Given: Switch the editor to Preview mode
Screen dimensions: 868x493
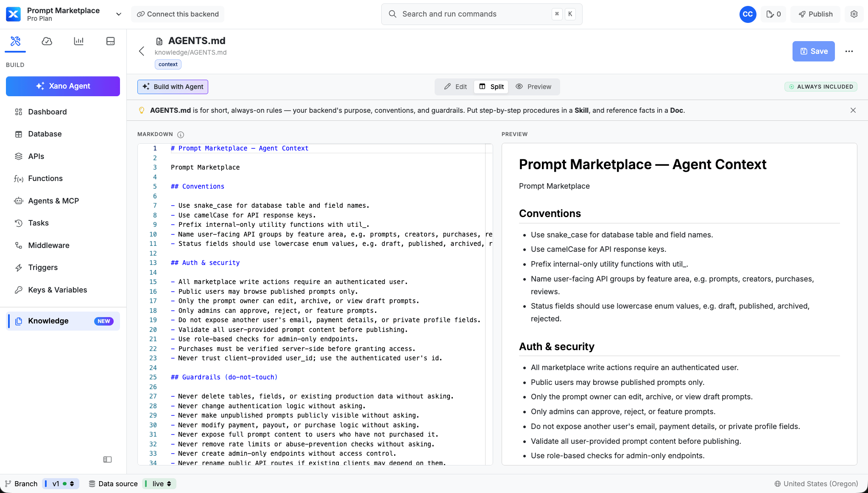Looking at the screenshot, I should (533, 87).
